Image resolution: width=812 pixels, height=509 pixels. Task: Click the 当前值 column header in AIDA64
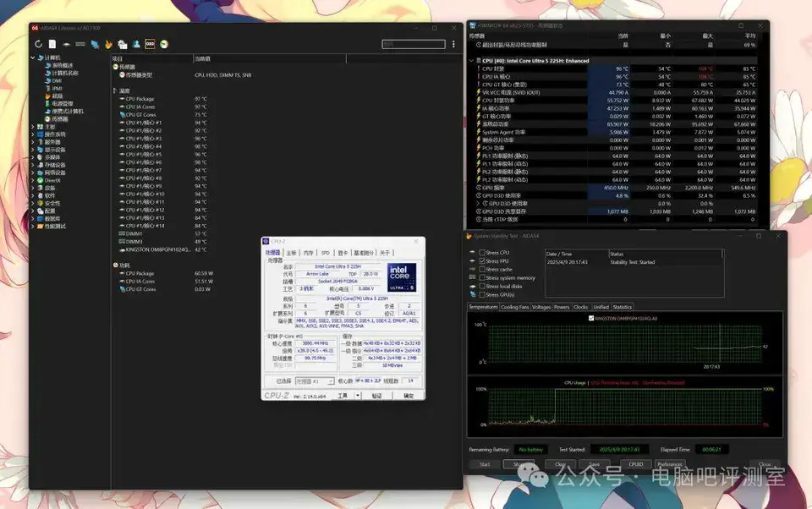tap(269, 58)
